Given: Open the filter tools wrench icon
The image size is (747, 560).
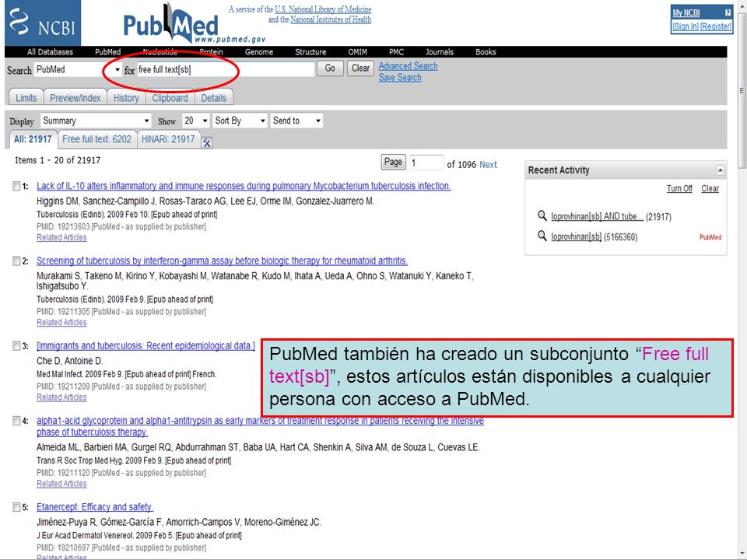Looking at the screenshot, I should (x=207, y=142).
